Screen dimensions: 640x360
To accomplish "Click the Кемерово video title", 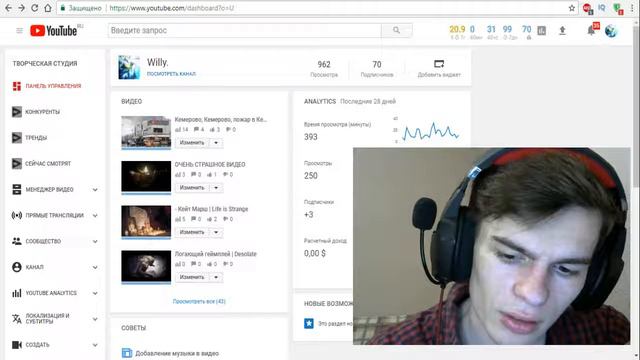I will click(220, 120).
